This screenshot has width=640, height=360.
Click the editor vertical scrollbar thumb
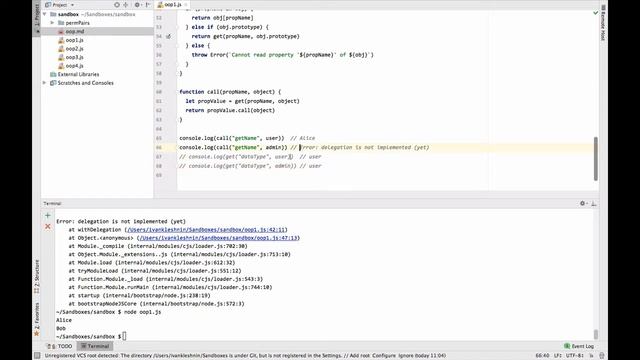[596, 158]
